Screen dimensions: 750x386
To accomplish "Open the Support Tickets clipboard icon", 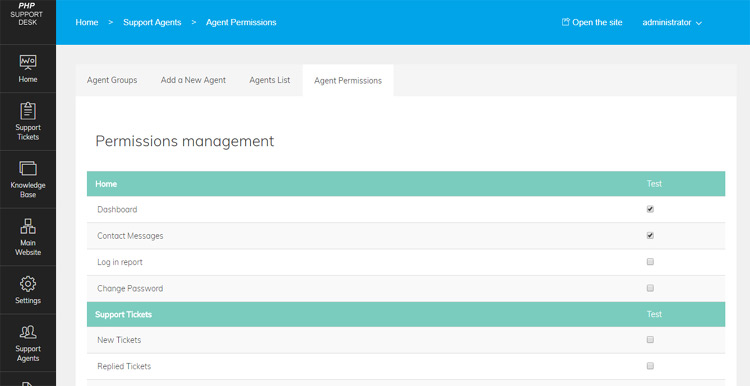I will coord(28,111).
